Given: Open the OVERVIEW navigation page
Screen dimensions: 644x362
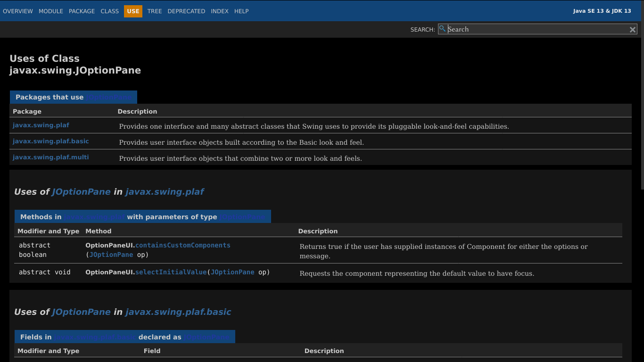Looking at the screenshot, I should pos(17,11).
